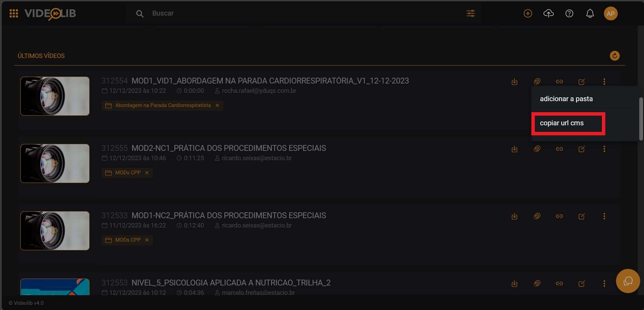Click duration 0:11:25
This screenshot has height=310, width=644.
point(194,158)
